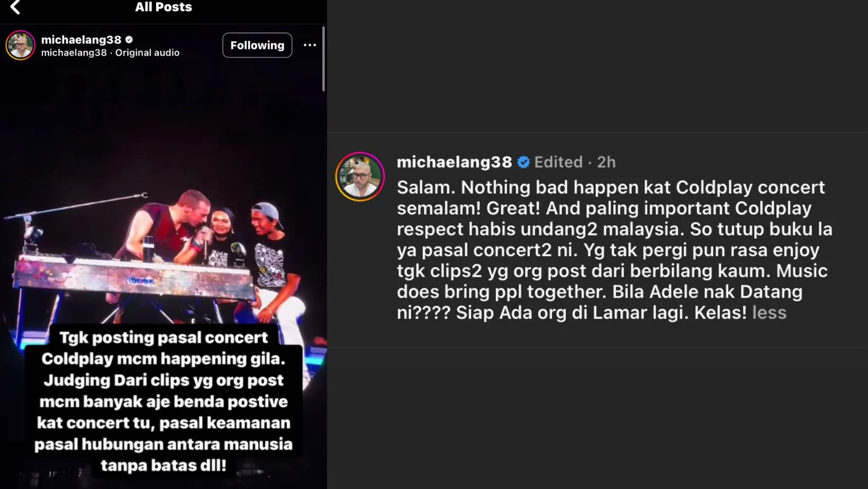The image size is (868, 489).
Task: Open the three-dot more options menu
Action: pyautogui.click(x=310, y=46)
